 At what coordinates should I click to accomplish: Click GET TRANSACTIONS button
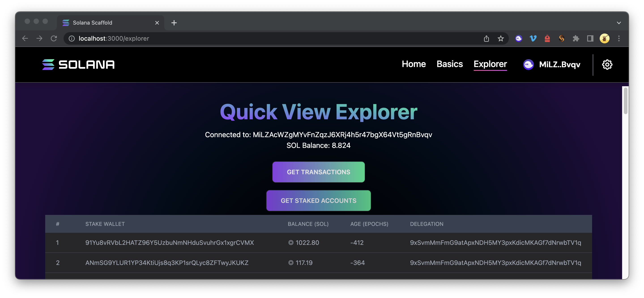pyautogui.click(x=318, y=172)
